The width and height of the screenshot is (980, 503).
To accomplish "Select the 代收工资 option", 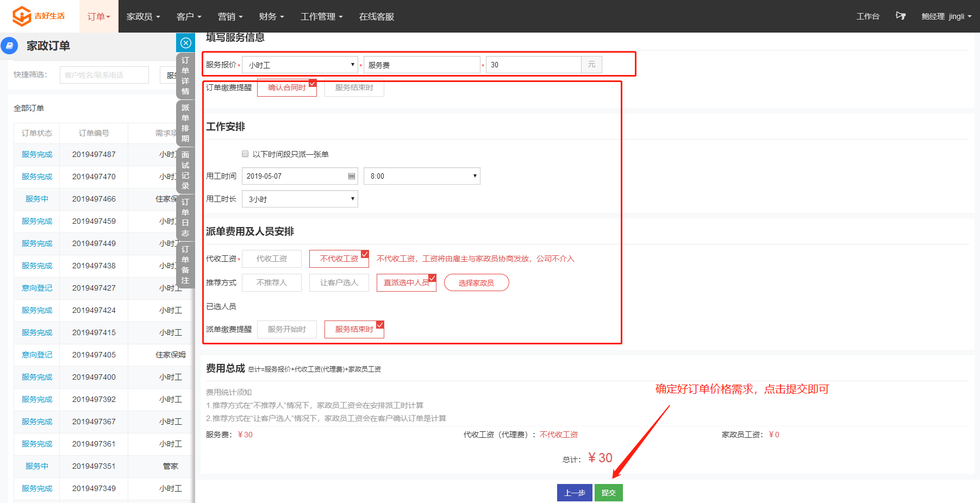I will coord(272,259).
